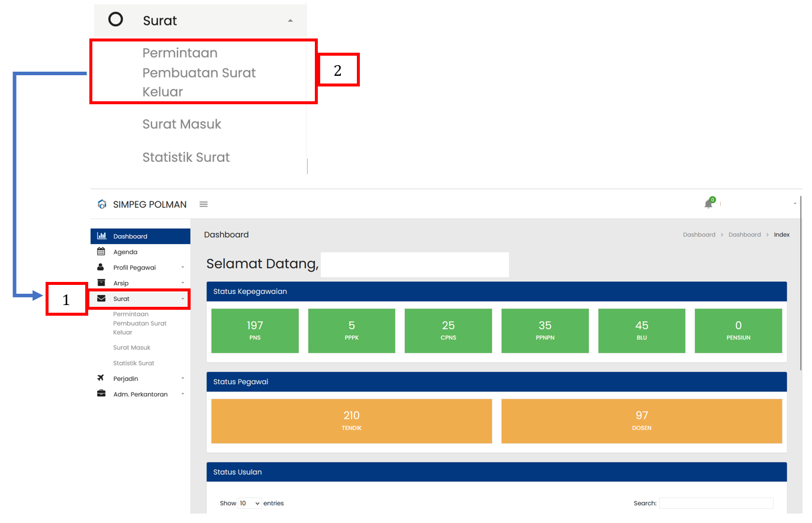Click the Dashboard bar chart icon
The image size is (812, 523).
[x=101, y=236]
